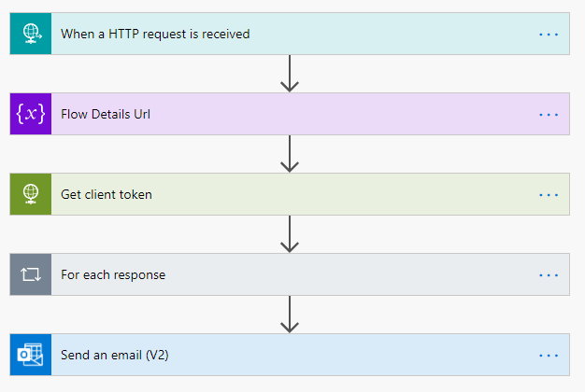Screen dimensions: 585x392
Task: Open ellipsis menu for HTTP request trigger
Action: coord(549,35)
